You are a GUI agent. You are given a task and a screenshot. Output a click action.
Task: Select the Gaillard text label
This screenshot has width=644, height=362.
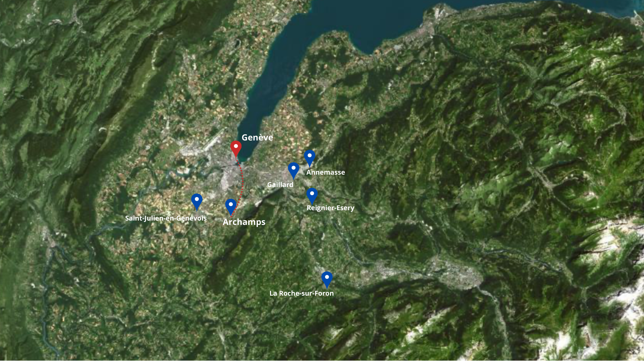click(280, 185)
